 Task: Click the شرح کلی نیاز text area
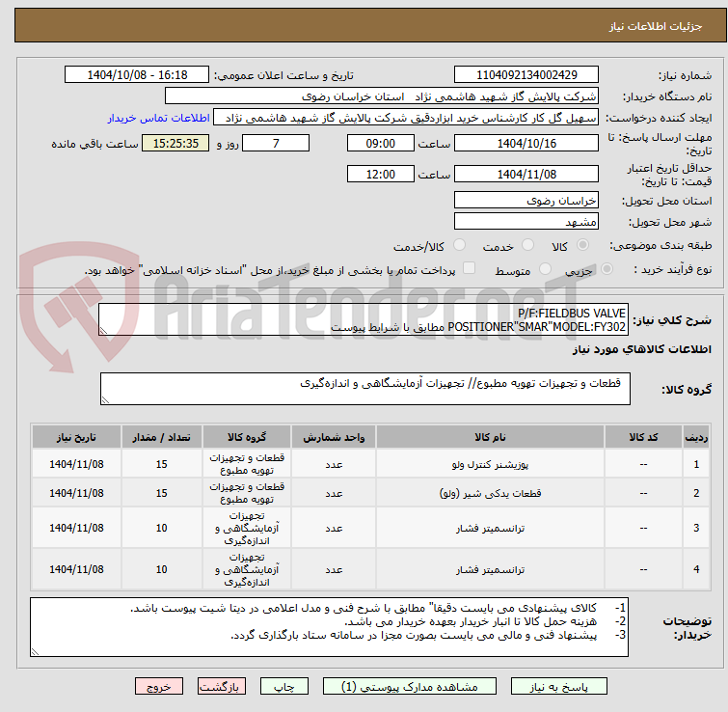[364, 319]
